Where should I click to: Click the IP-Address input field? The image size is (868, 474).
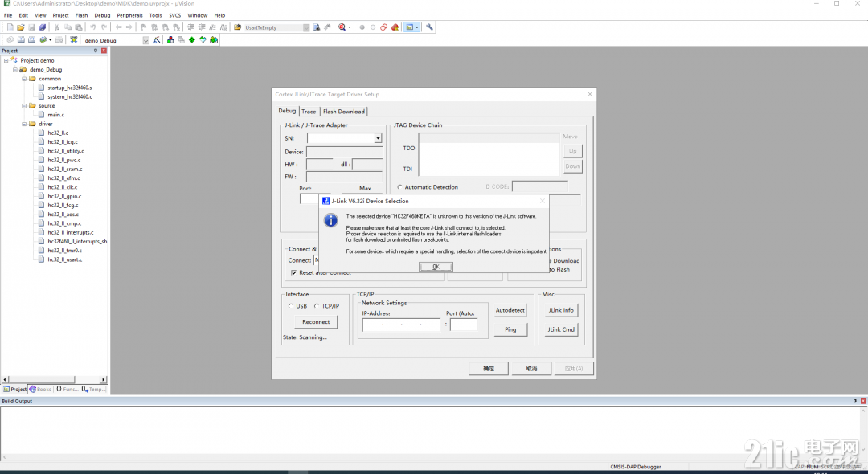pyautogui.click(x=401, y=325)
